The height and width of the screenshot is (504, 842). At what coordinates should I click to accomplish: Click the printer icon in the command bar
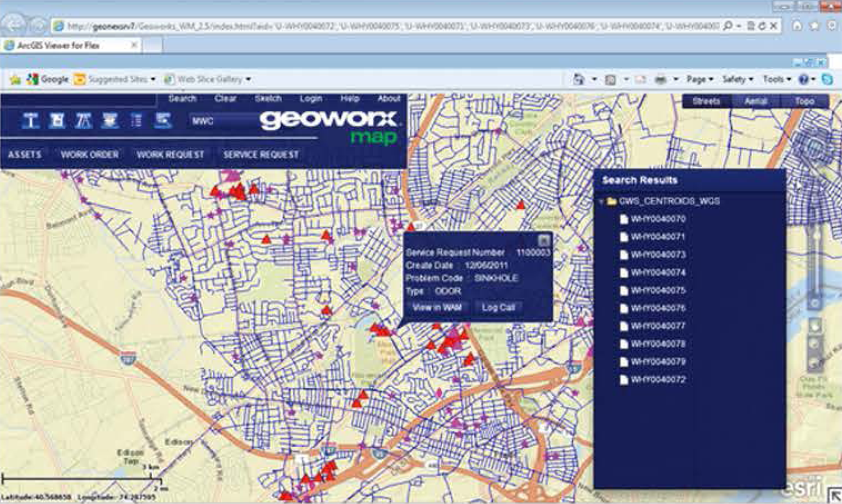coord(660,79)
